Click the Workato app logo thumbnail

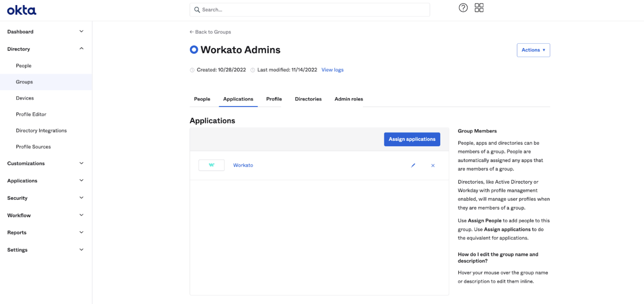pos(211,165)
